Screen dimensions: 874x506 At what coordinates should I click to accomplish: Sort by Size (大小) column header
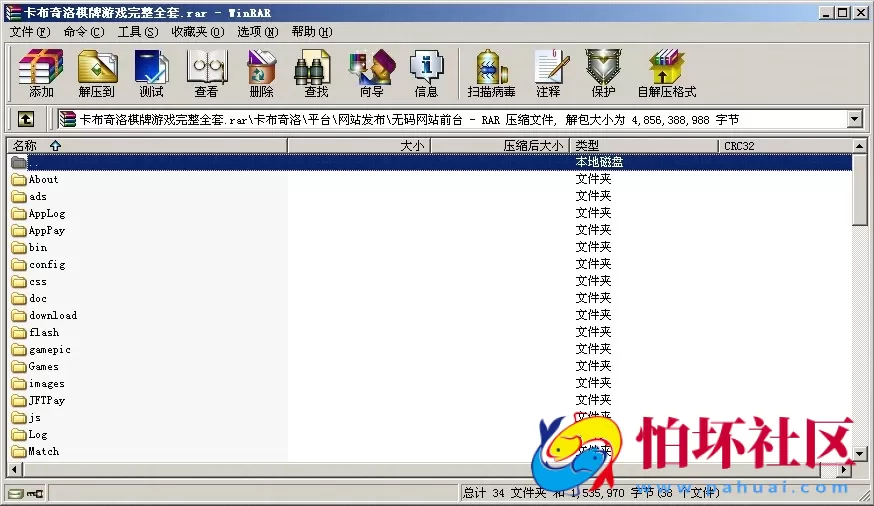point(358,146)
